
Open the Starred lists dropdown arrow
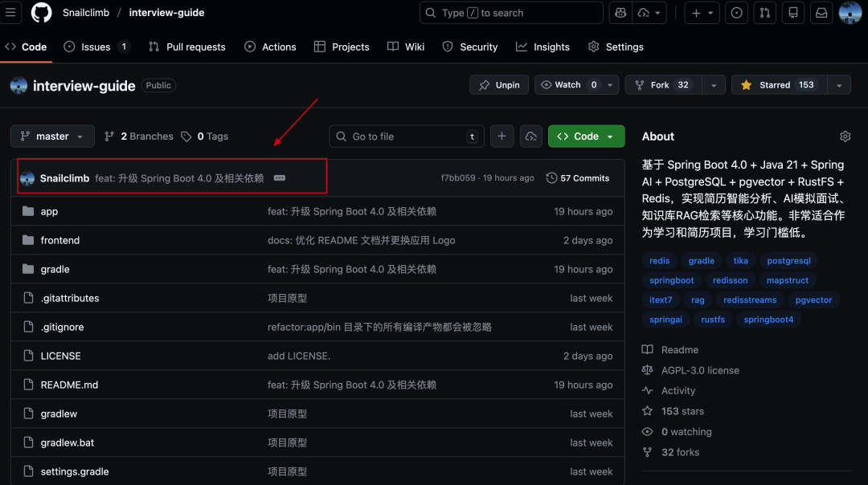(839, 85)
